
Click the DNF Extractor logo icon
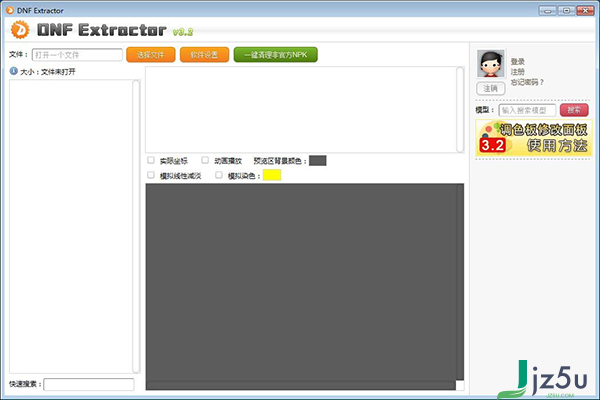click(18, 30)
